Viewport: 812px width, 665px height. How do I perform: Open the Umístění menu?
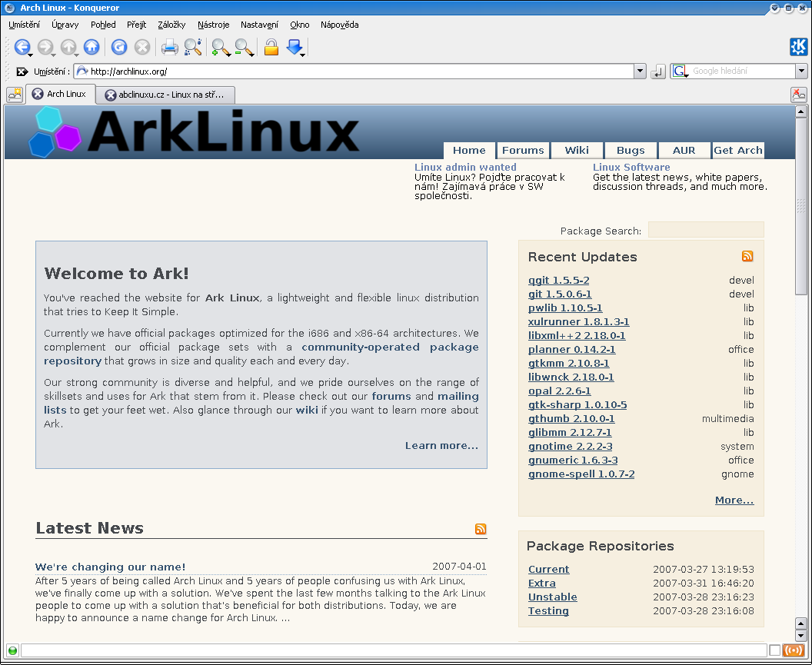pyautogui.click(x=24, y=25)
